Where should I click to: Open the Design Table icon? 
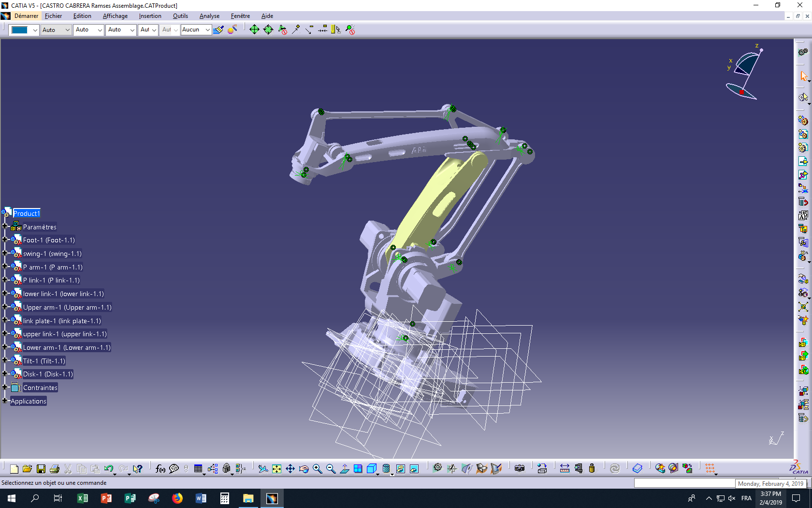click(x=198, y=468)
